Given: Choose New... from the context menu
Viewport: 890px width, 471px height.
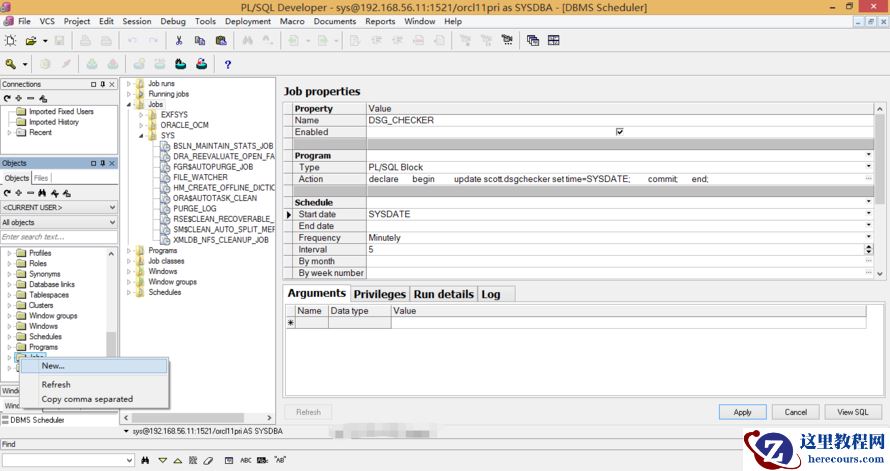Looking at the screenshot, I should 94,366.
